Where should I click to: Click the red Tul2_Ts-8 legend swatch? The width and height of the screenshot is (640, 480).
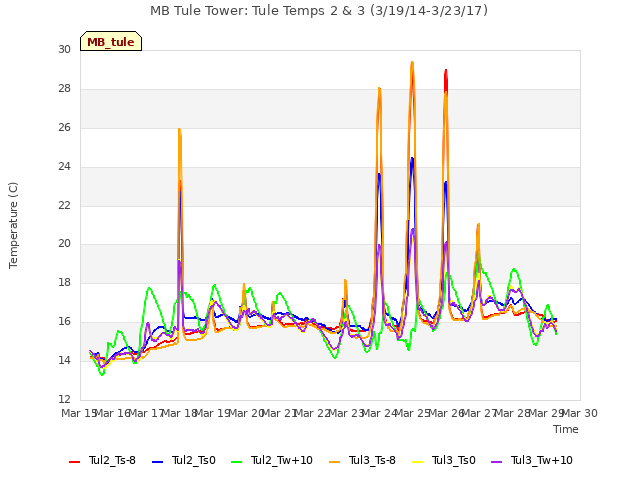tap(75, 462)
